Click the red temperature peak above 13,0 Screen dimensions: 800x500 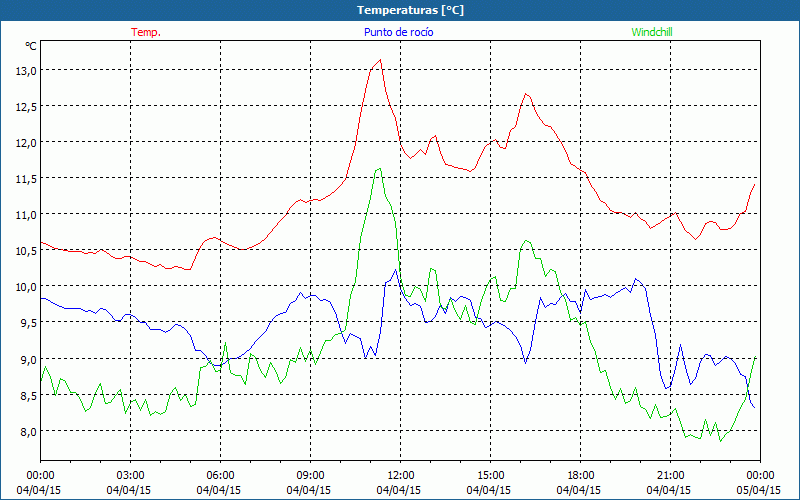tap(380, 60)
